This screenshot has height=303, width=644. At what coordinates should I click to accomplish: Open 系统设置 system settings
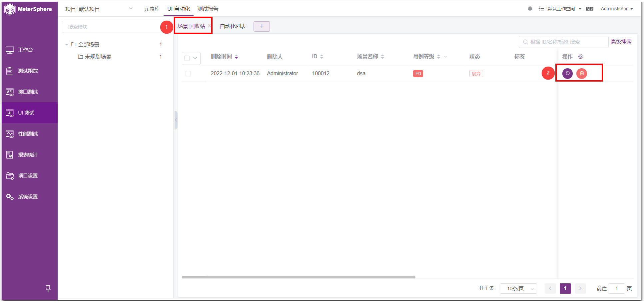tap(29, 197)
